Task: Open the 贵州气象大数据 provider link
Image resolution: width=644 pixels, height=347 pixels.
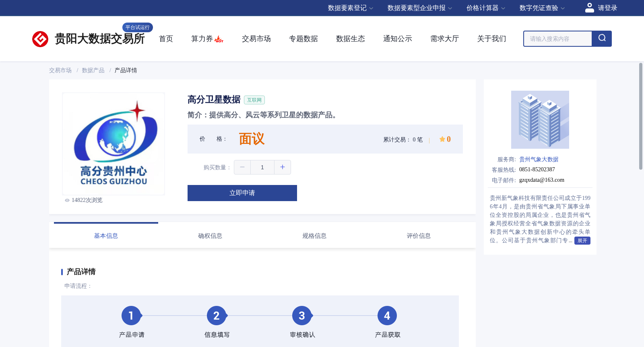Action: coord(539,160)
